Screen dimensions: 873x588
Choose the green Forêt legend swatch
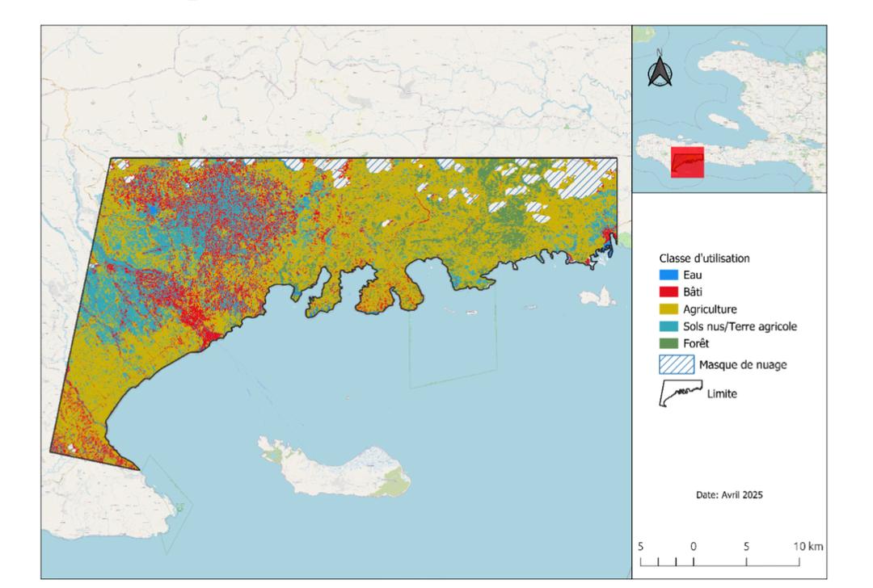tap(669, 342)
